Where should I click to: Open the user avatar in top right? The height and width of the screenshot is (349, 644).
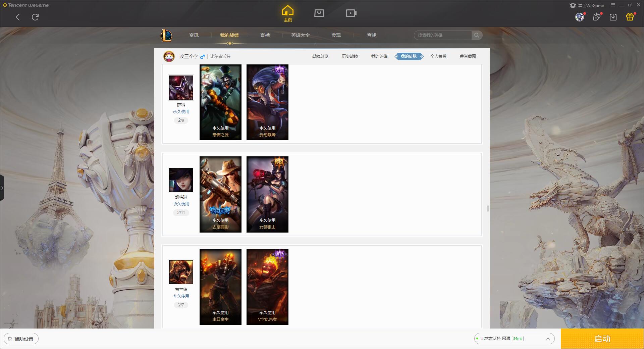(x=580, y=17)
